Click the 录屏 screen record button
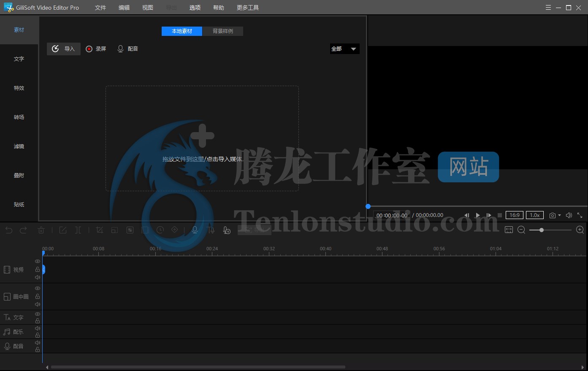The image size is (588, 371). pos(96,49)
